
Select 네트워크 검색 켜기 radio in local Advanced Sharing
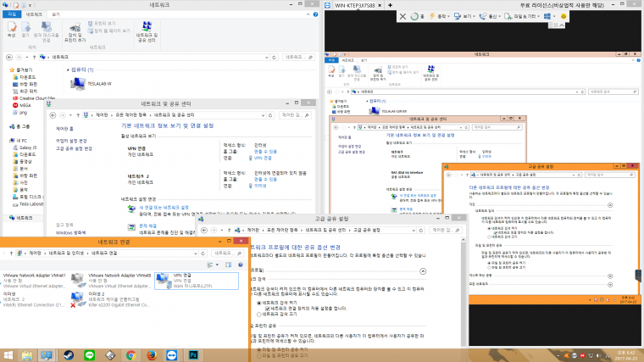click(x=259, y=303)
